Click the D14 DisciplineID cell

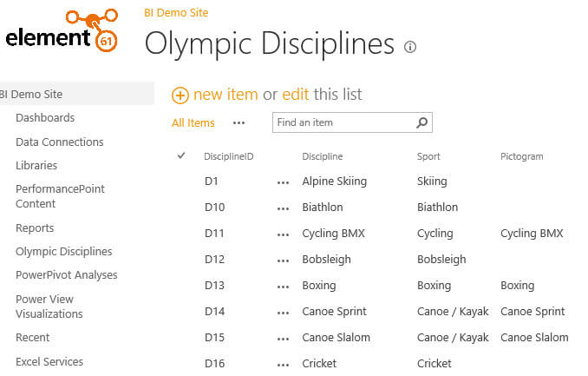(x=215, y=311)
